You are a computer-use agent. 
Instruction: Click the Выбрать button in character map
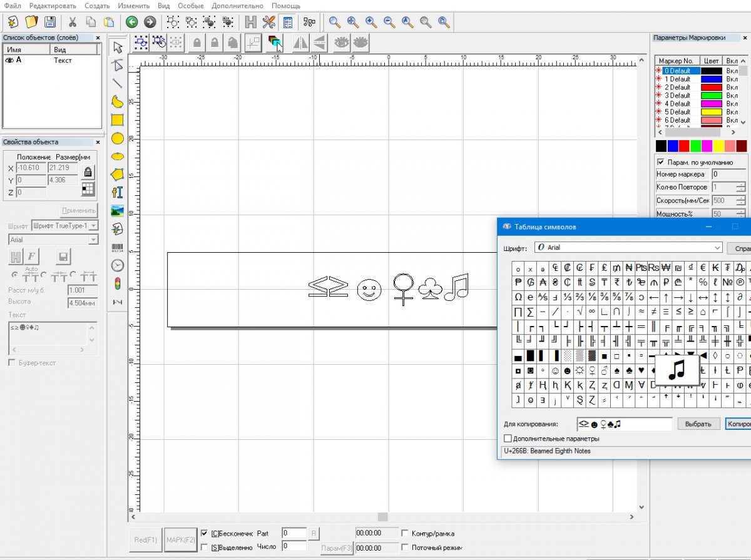[x=698, y=424]
